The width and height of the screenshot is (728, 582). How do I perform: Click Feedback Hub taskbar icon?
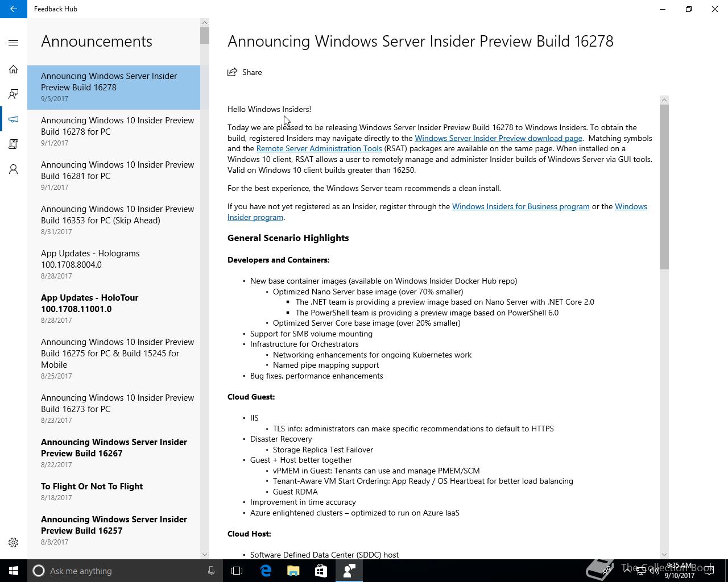click(x=349, y=571)
